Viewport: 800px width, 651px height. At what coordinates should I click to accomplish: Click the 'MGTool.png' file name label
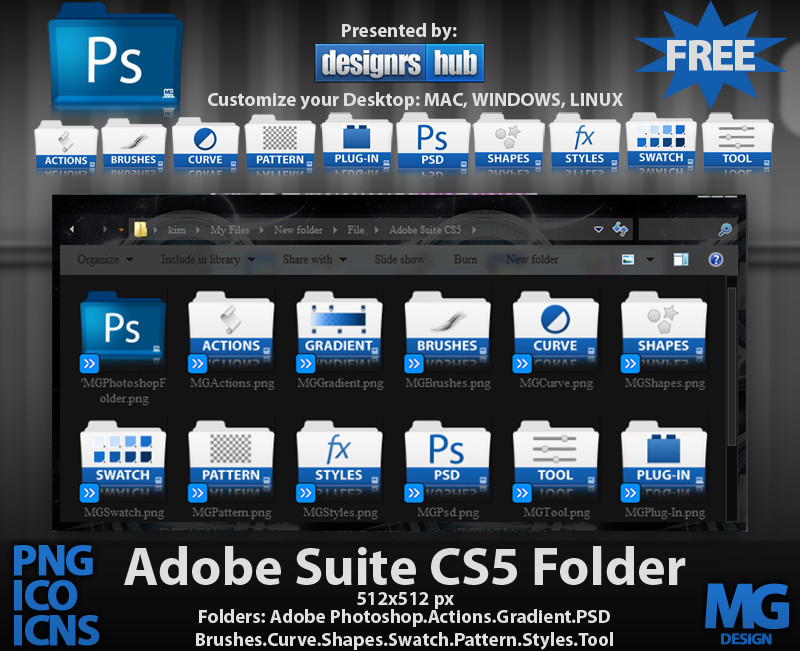pyautogui.click(x=556, y=512)
